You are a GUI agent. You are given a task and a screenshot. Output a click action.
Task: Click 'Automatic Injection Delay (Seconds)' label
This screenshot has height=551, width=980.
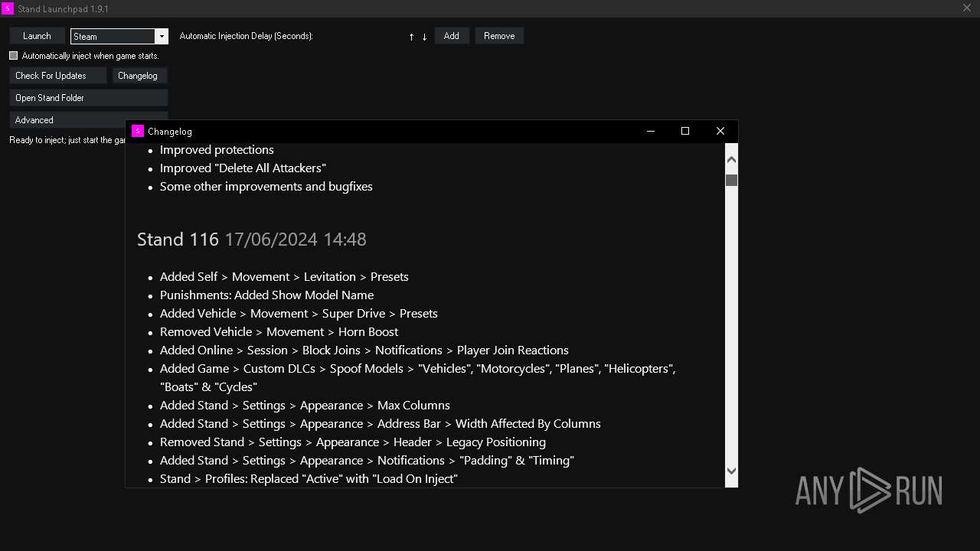[x=246, y=36]
